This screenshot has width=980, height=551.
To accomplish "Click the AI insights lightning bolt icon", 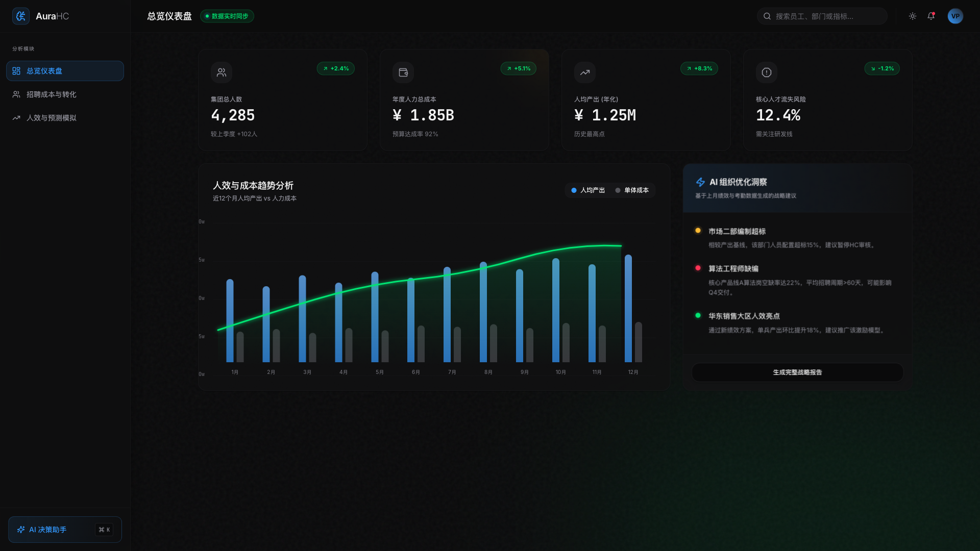I will click(x=700, y=182).
